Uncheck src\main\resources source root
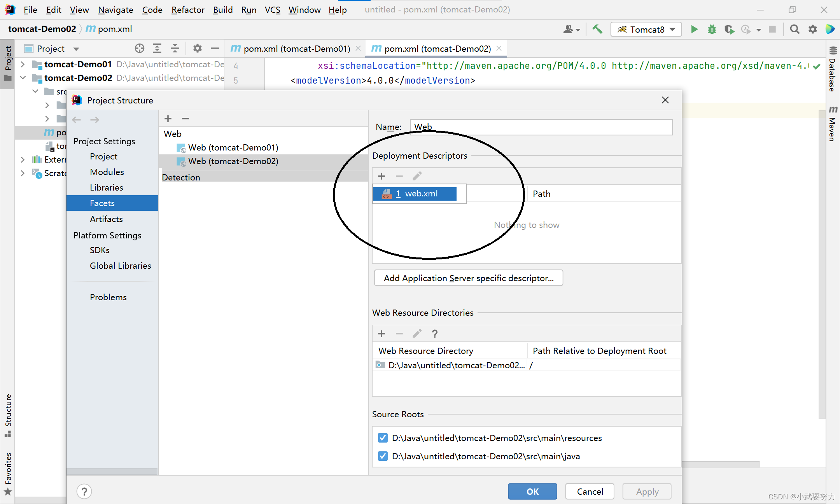 pos(383,438)
